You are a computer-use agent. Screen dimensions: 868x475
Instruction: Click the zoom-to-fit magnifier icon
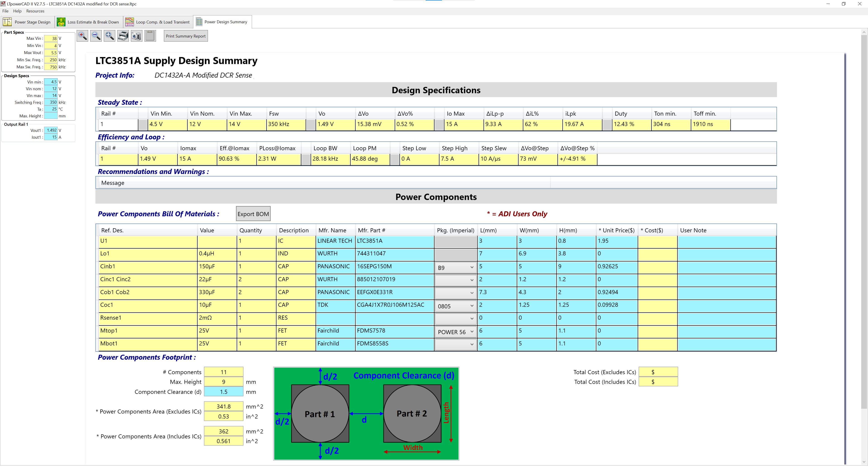[x=109, y=36]
